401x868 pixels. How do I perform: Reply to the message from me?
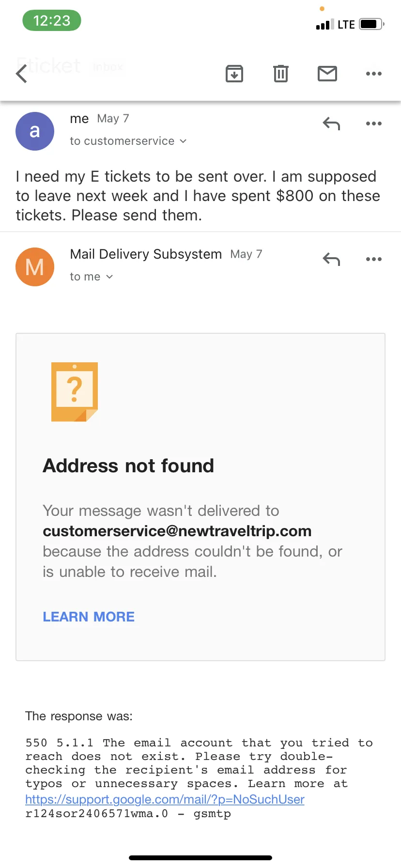click(332, 124)
